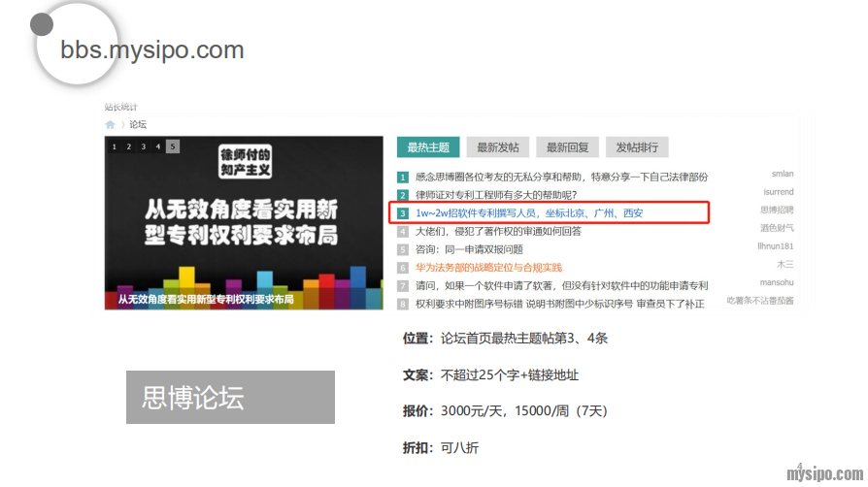Open the 站长统计 link

point(120,107)
